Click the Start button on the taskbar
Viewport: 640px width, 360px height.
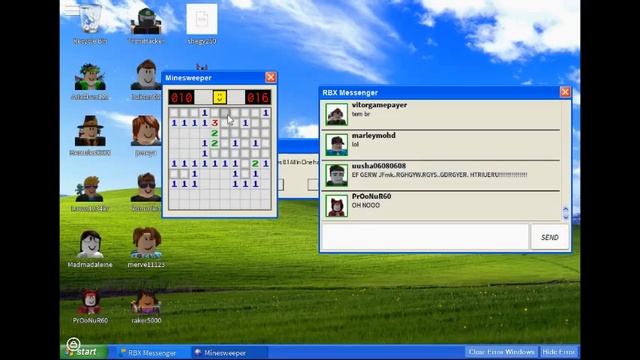[84, 351]
